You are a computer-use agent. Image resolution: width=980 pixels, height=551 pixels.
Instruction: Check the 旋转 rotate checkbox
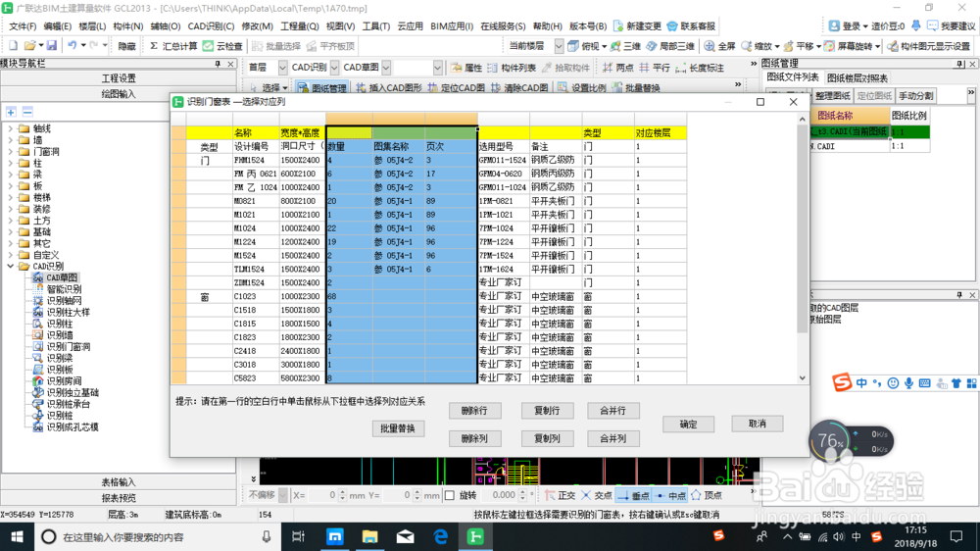pos(450,495)
